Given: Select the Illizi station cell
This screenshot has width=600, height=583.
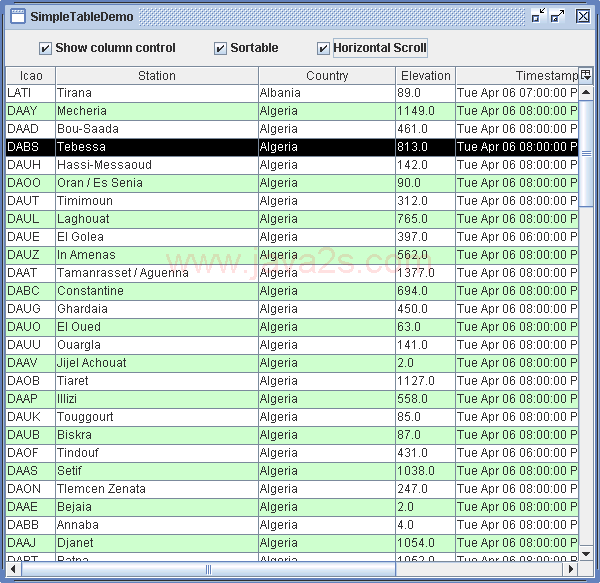Looking at the screenshot, I should [x=157, y=399].
